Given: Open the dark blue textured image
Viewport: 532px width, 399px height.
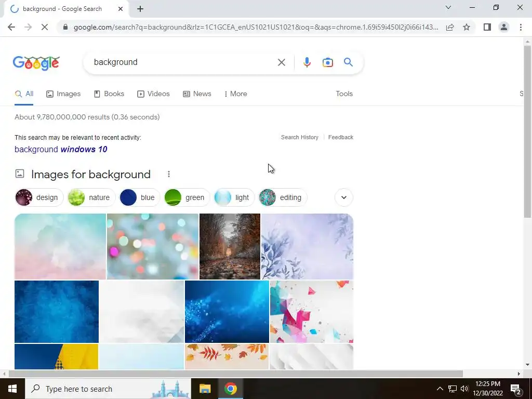Looking at the screenshot, I should 57,312.
